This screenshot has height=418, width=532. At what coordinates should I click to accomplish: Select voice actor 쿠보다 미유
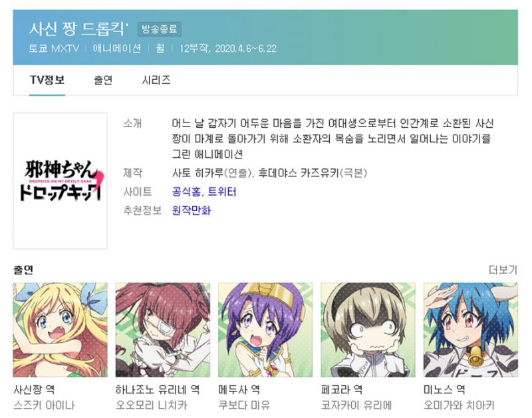[x=244, y=405]
